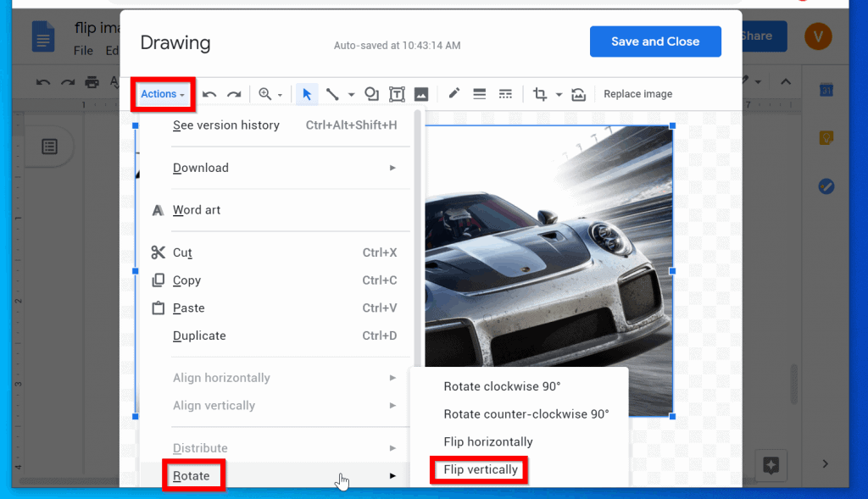Click the Drawing dialog title
Screen dimensions: 868x499
tap(175, 42)
